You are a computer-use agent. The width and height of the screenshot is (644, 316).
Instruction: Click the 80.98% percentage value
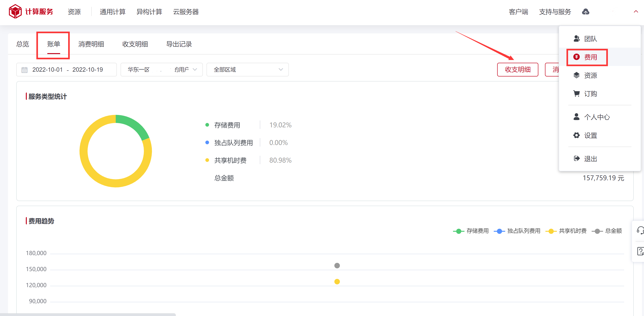click(280, 160)
